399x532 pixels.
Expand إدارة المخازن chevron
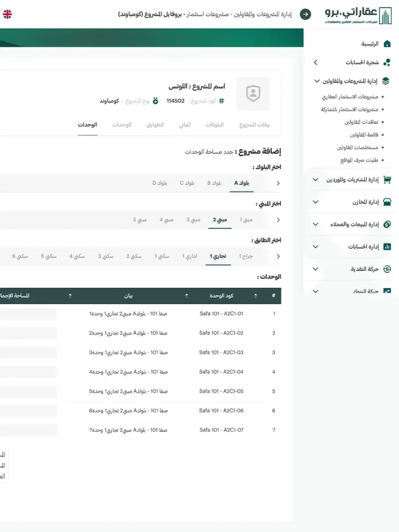(x=316, y=202)
